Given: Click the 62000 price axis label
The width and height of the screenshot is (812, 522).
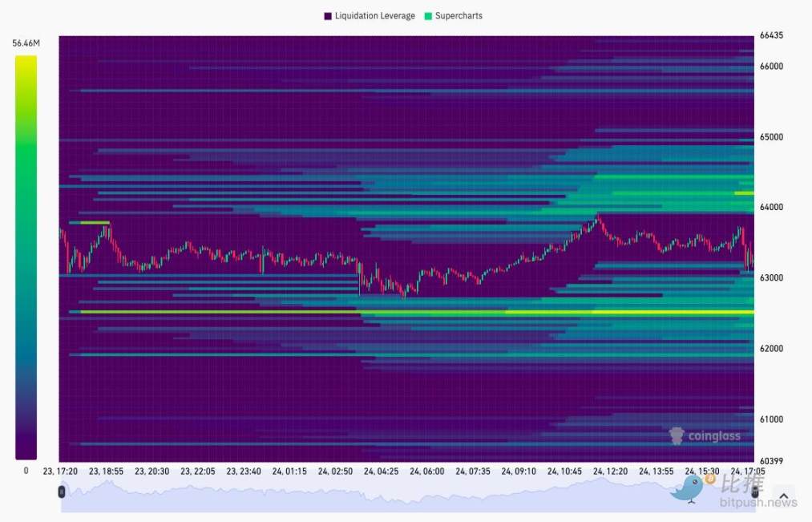Looking at the screenshot, I should 771,348.
